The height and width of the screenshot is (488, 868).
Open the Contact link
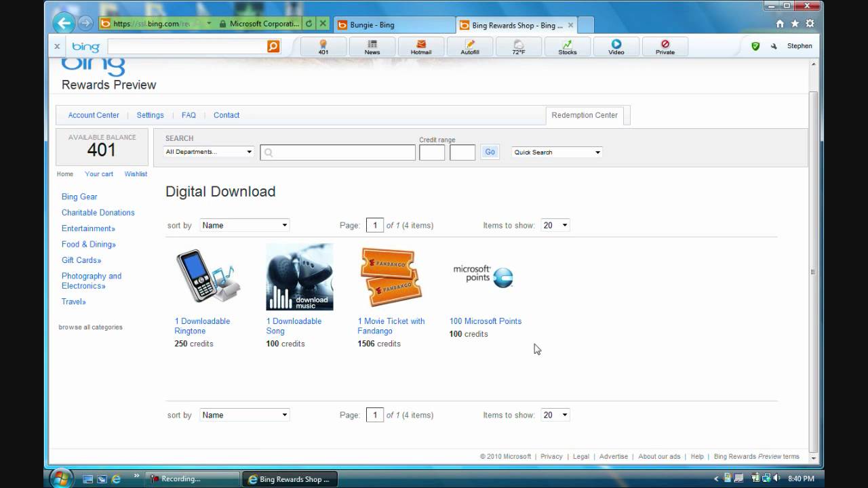(226, 115)
